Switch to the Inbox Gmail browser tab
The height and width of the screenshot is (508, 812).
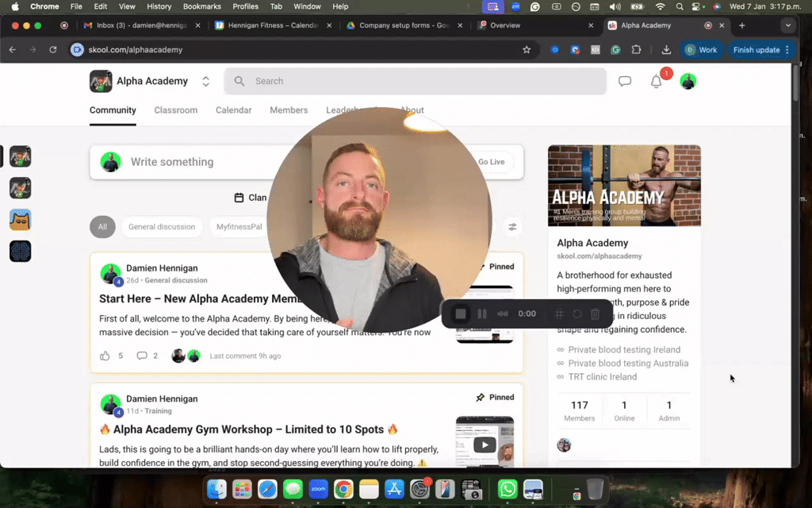point(141,25)
